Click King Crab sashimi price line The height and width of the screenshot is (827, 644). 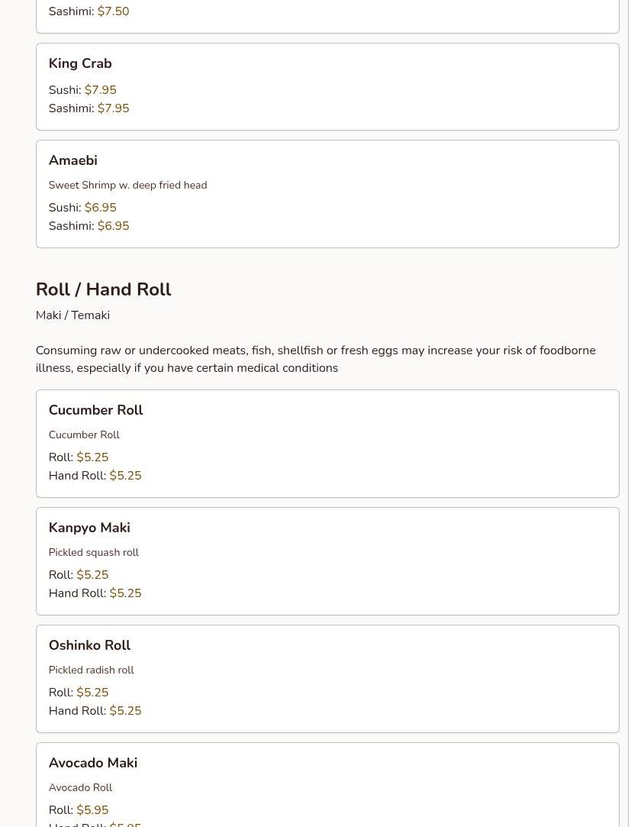[x=89, y=108]
